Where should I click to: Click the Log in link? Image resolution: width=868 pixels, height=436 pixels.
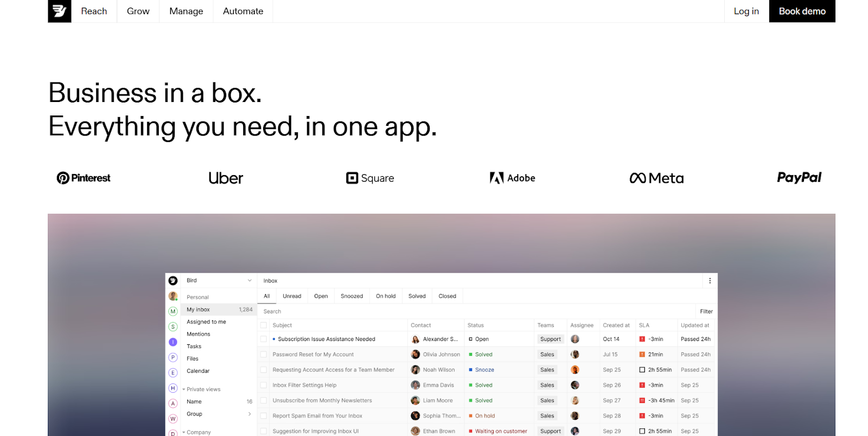click(746, 11)
